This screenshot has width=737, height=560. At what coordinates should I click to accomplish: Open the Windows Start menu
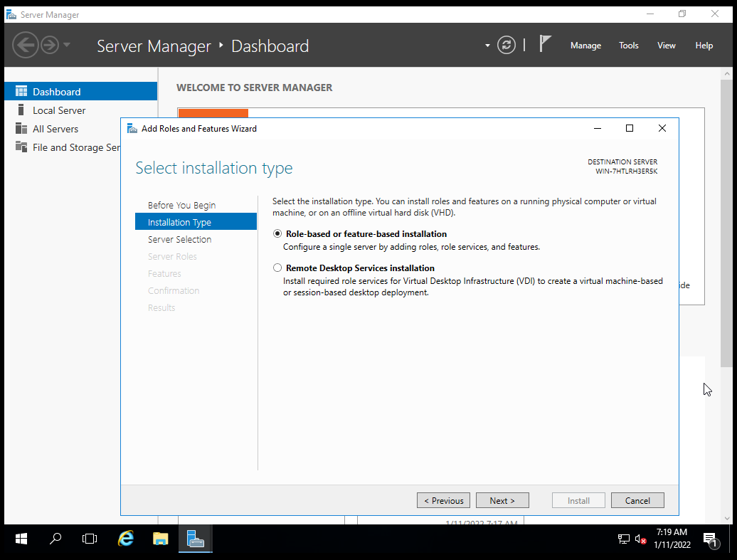tap(21, 539)
